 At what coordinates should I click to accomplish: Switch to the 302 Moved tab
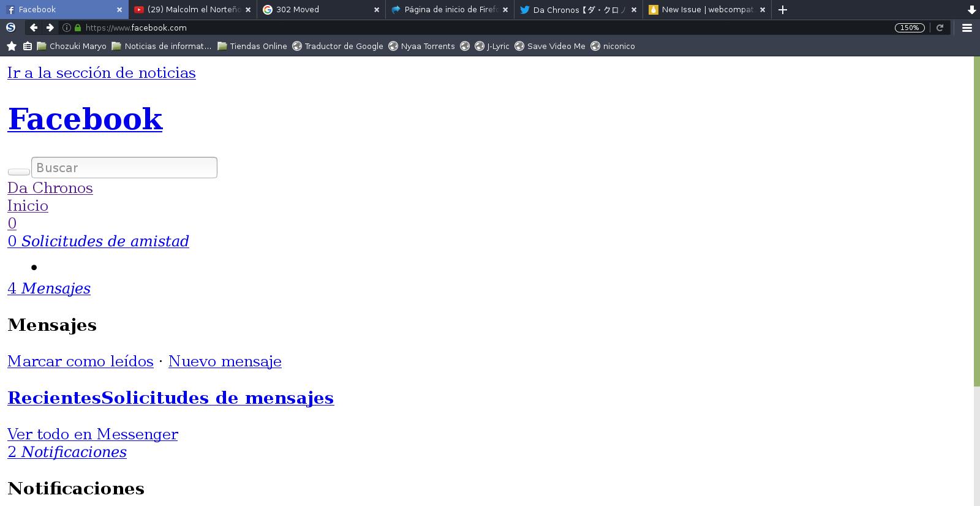point(322,10)
